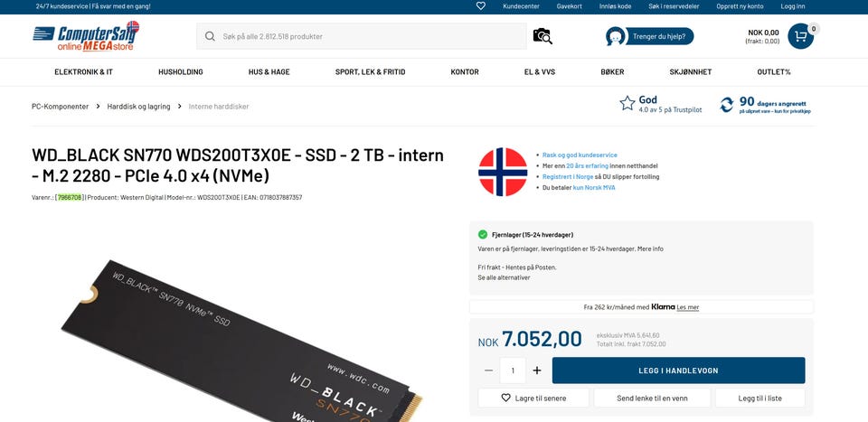The width and height of the screenshot is (868, 422).
Task: Decrease quantity with minus button
Action: [x=488, y=370]
